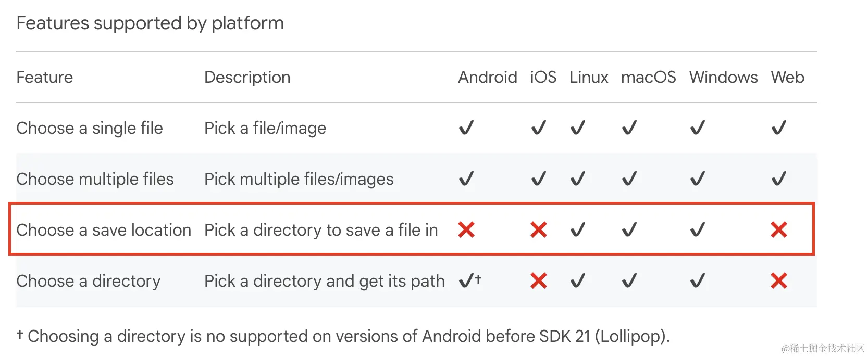This screenshot has width=868, height=357.
Task: Click 'Pick a directory and get its path' description
Action: tap(325, 280)
